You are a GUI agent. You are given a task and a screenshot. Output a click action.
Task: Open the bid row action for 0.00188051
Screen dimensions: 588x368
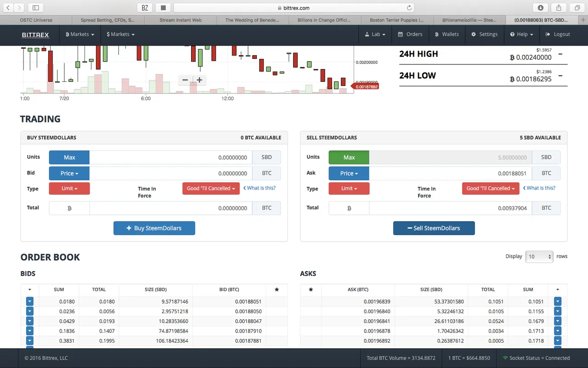coord(30,301)
